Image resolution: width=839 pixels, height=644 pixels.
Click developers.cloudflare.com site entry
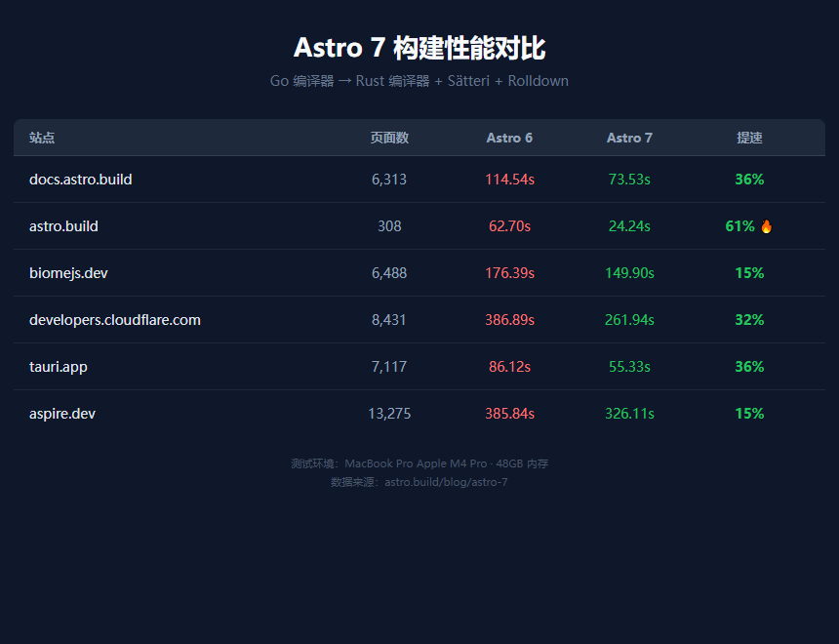[x=114, y=320]
